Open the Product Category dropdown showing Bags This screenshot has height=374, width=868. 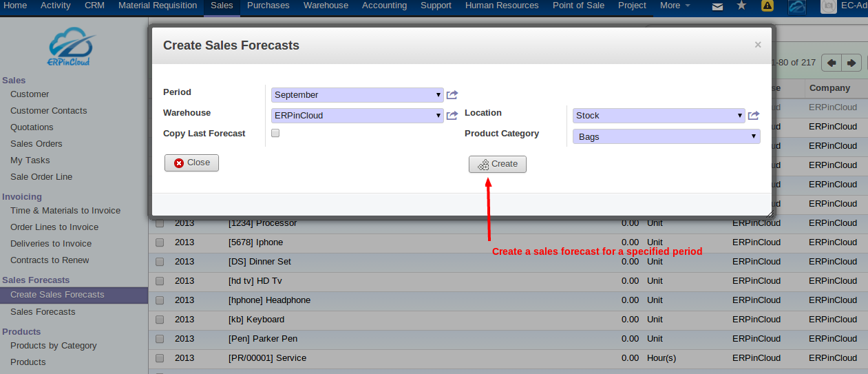click(666, 136)
